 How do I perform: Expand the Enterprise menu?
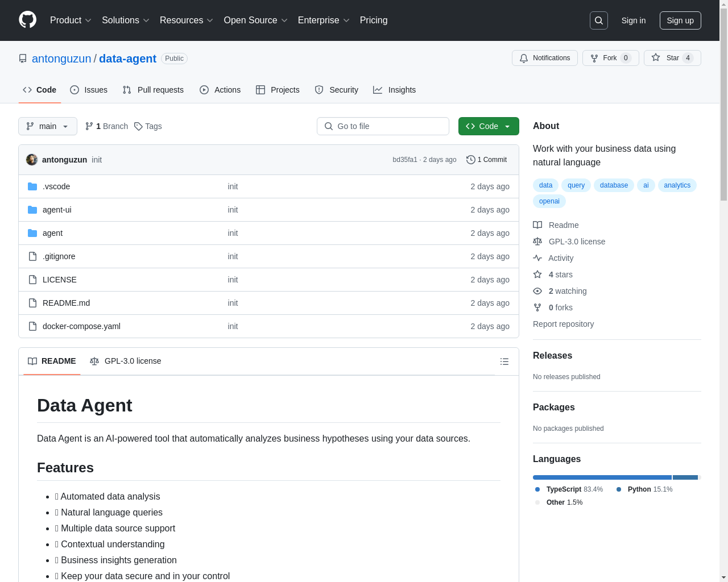[324, 20]
